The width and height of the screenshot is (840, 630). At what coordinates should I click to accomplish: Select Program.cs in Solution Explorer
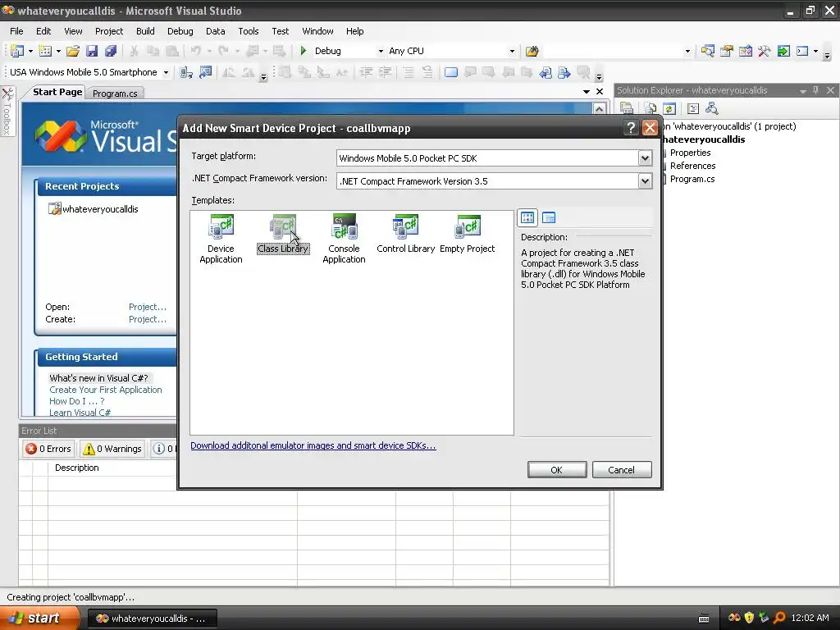[692, 179]
